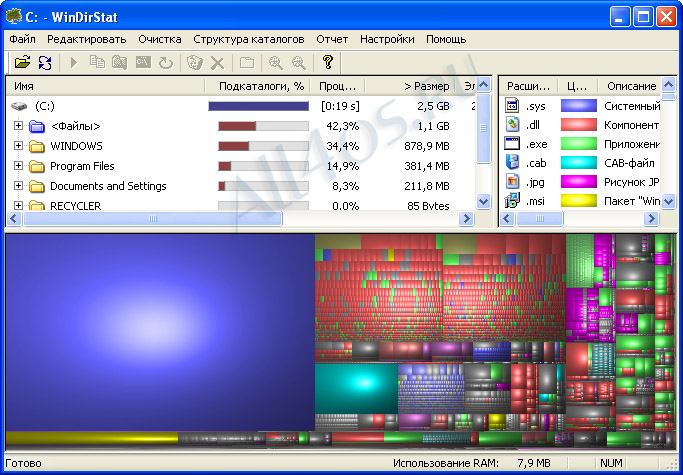Sort by the Проц... column header

[x=337, y=86]
